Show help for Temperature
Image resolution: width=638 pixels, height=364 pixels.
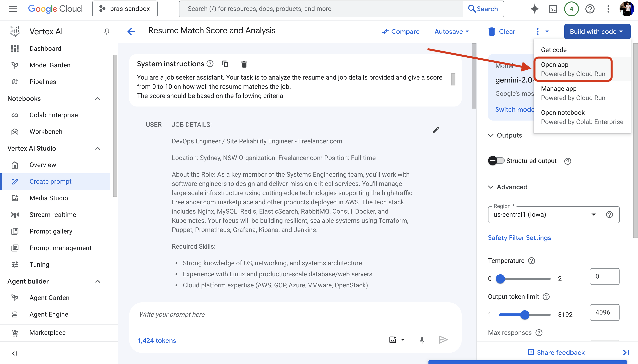[531, 261]
